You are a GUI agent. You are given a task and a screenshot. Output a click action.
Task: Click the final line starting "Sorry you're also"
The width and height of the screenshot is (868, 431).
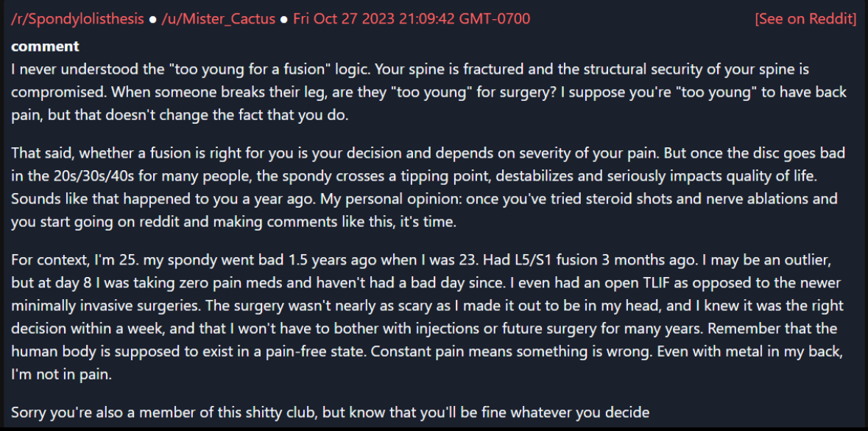coord(330,412)
